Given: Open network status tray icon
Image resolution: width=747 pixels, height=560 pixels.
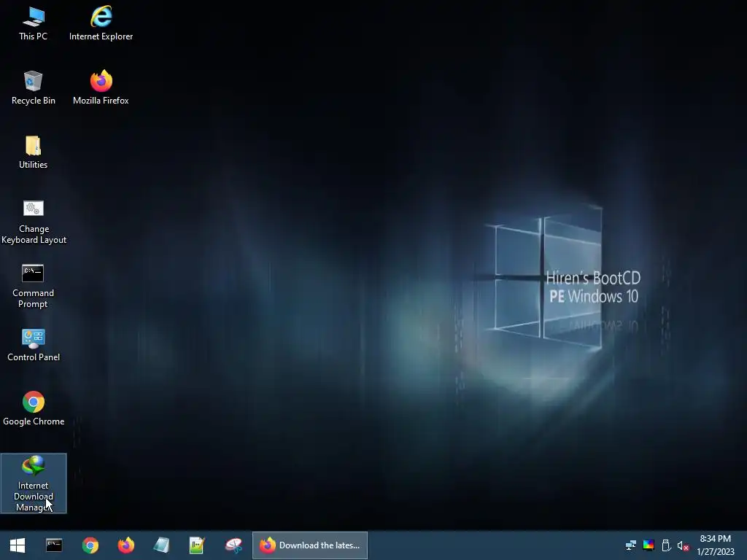Looking at the screenshot, I should pyautogui.click(x=631, y=545).
